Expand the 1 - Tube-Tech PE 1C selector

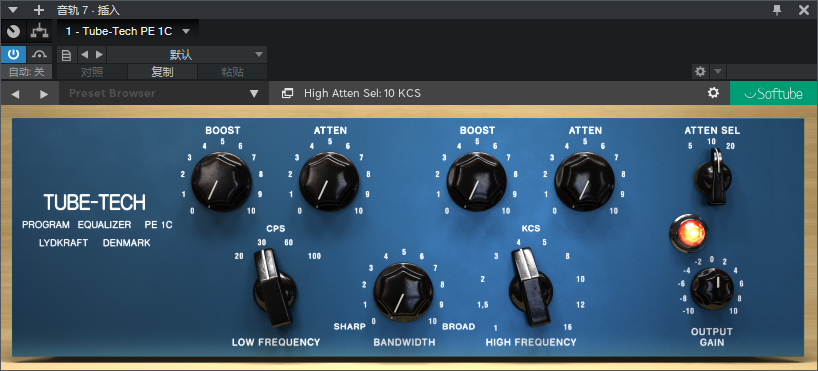[x=127, y=31]
